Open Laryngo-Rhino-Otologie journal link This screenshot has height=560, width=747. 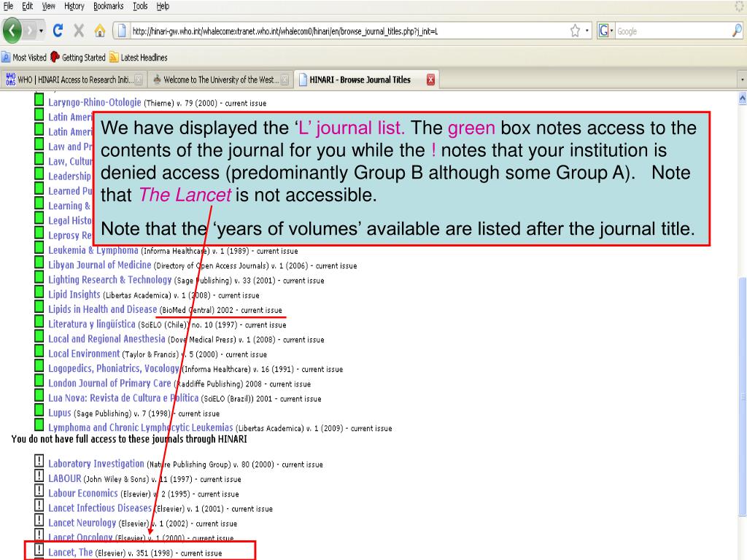click(95, 102)
